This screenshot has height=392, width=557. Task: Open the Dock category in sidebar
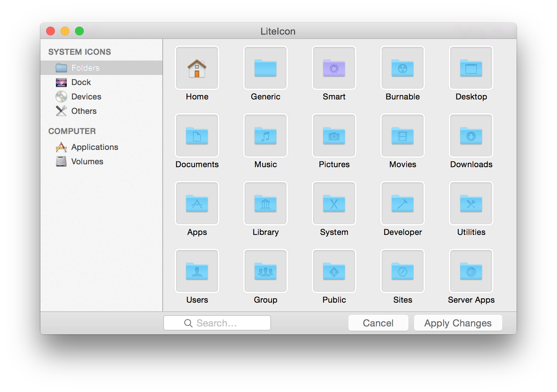click(101, 82)
